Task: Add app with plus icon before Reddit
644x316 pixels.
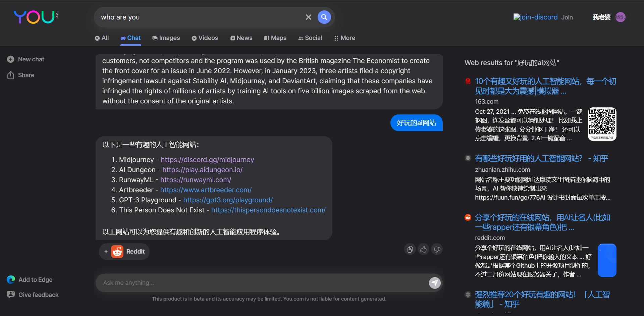Action: pyautogui.click(x=106, y=252)
